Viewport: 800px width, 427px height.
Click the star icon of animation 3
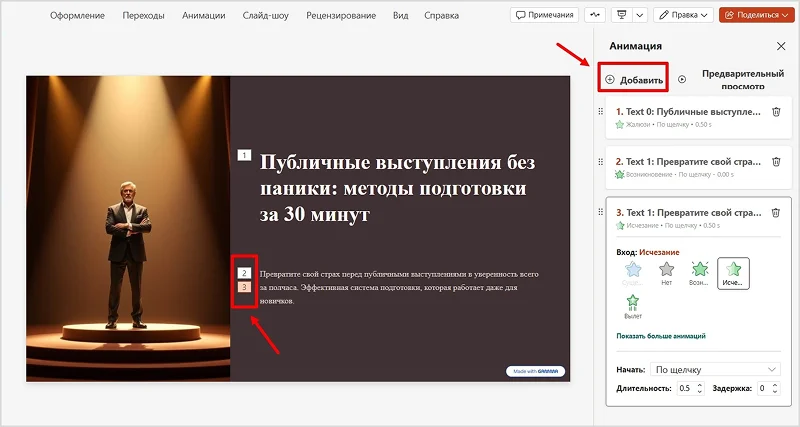point(620,225)
